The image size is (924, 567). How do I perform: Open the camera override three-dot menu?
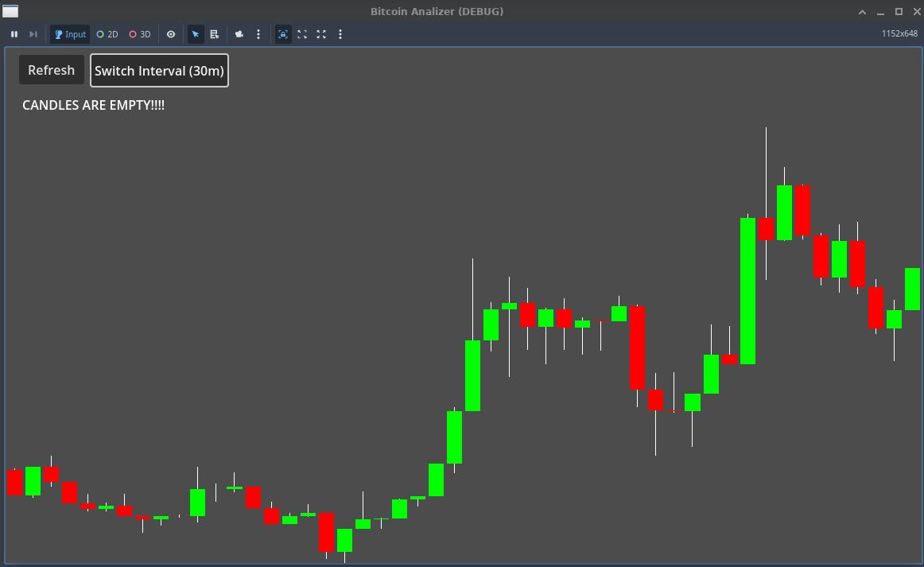click(x=258, y=34)
